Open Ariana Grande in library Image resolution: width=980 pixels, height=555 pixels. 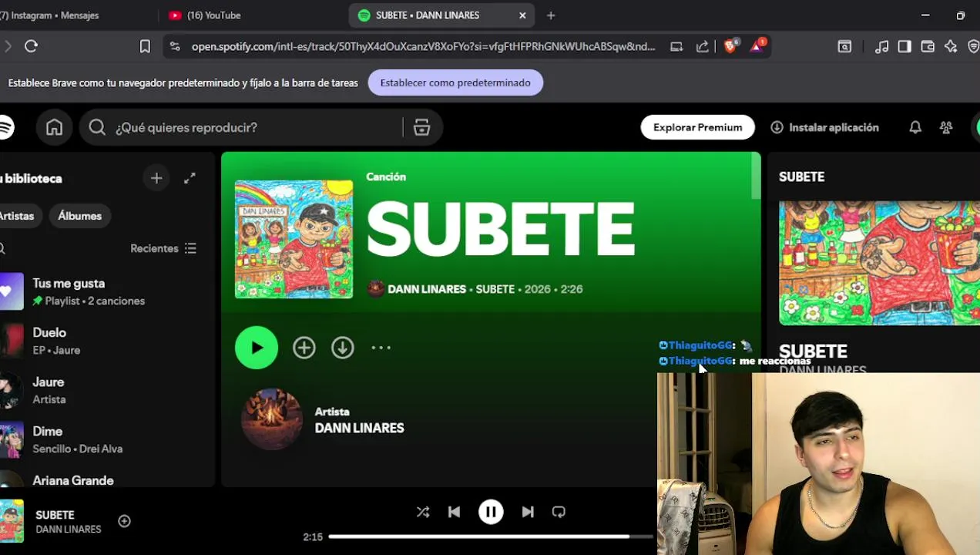[x=104, y=479]
